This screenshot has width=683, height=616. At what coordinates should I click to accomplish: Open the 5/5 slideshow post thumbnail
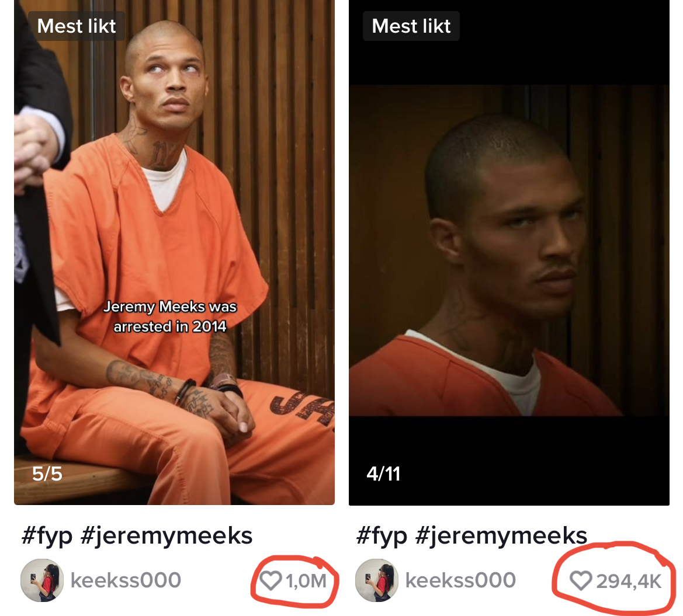click(x=174, y=252)
